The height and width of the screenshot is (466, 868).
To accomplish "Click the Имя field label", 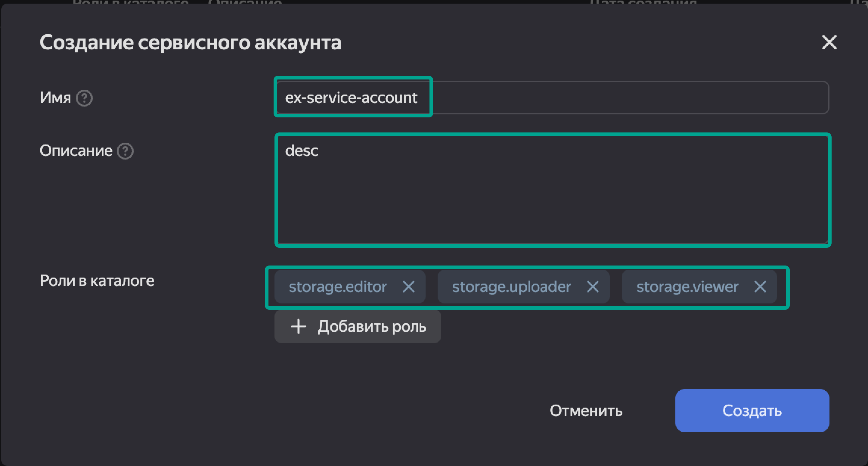I will pos(55,98).
